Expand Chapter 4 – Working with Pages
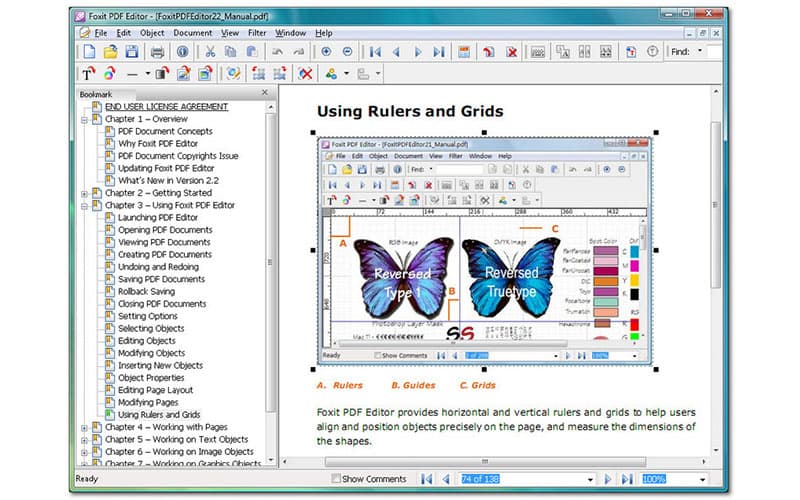Image resolution: width=800 pixels, height=500 pixels. [x=84, y=428]
